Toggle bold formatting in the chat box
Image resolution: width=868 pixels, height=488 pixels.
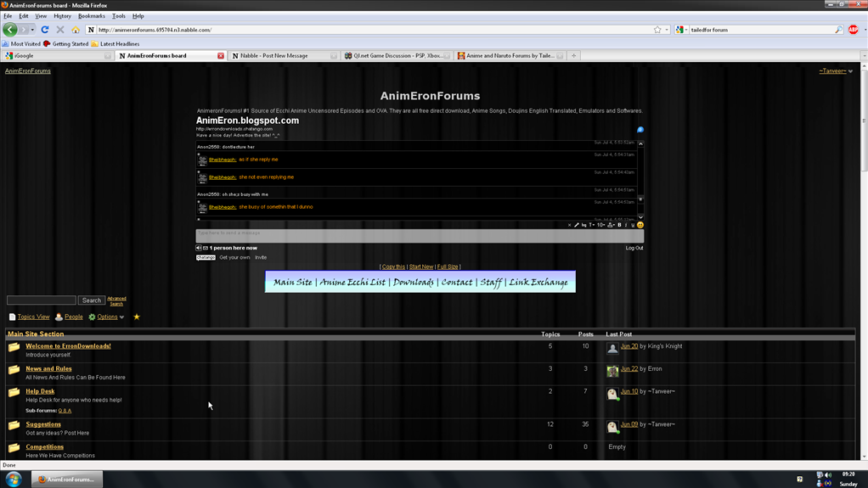click(x=619, y=225)
